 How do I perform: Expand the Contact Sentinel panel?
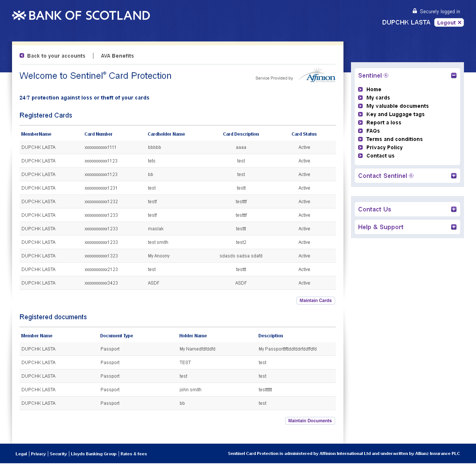[454, 176]
